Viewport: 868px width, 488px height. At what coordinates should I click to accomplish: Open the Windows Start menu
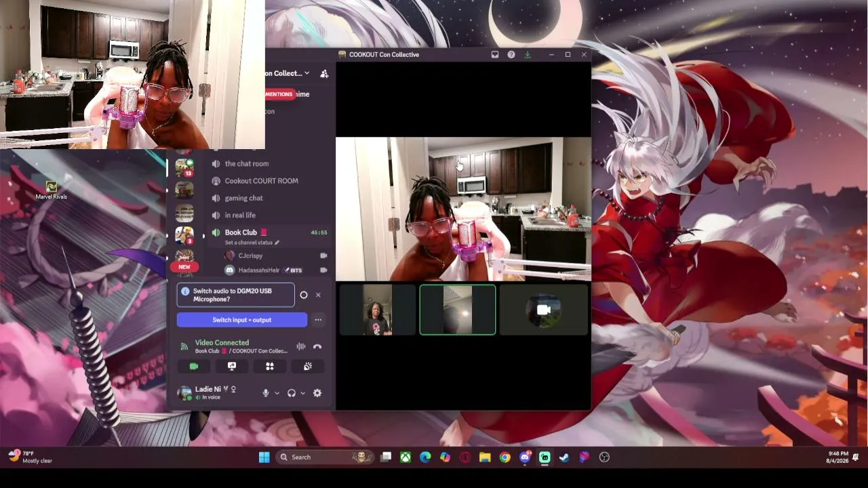point(264,457)
